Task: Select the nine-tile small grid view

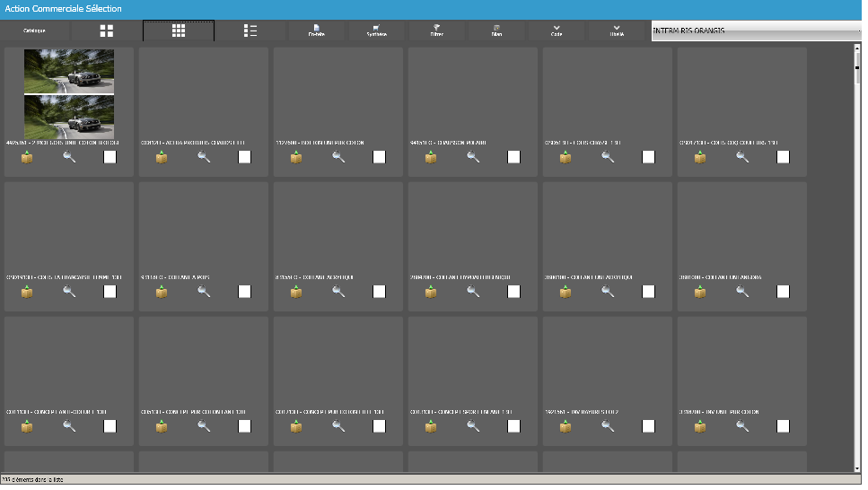Action: pos(179,31)
